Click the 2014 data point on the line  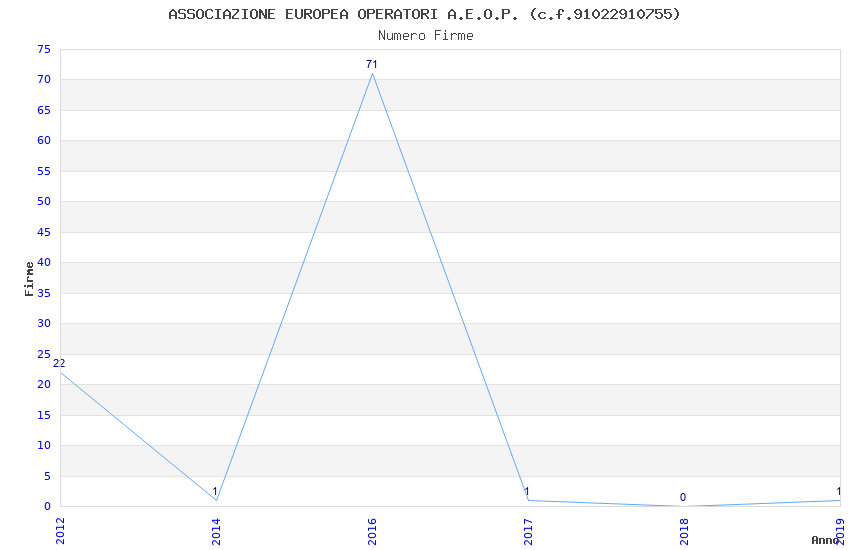(x=216, y=500)
